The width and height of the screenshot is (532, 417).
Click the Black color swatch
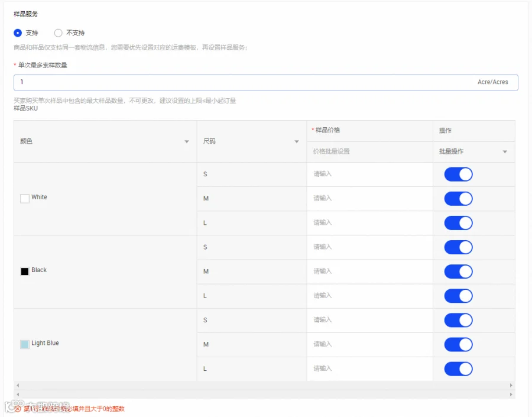tap(25, 271)
